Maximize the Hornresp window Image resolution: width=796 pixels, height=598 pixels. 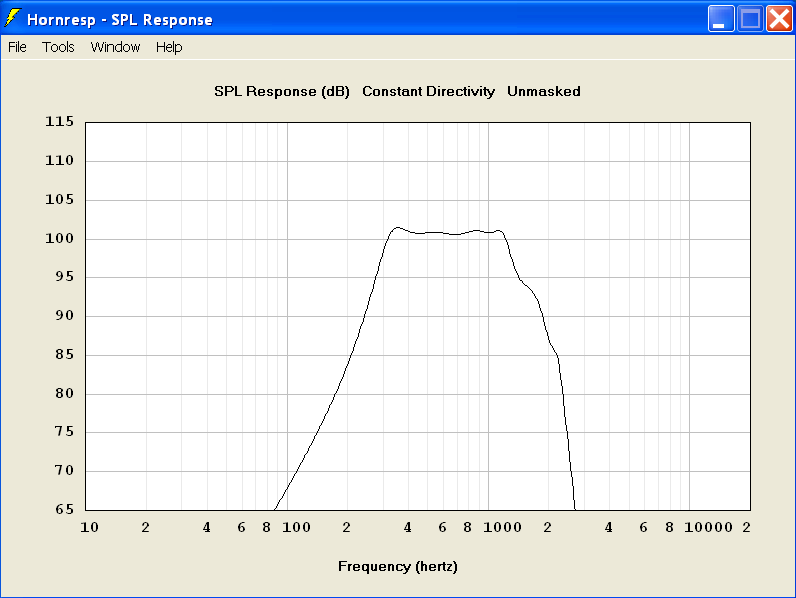pyautogui.click(x=750, y=19)
